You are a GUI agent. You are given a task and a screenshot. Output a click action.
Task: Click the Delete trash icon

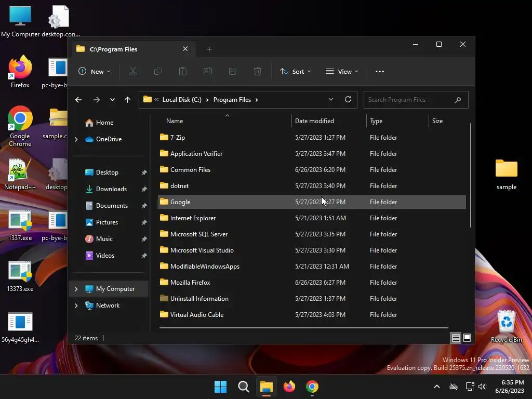click(x=258, y=72)
